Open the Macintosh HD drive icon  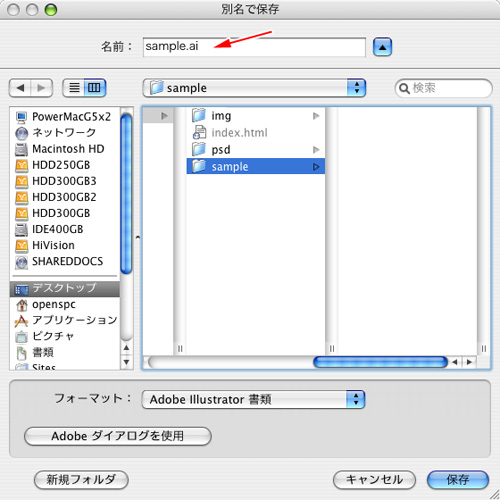(x=22, y=149)
